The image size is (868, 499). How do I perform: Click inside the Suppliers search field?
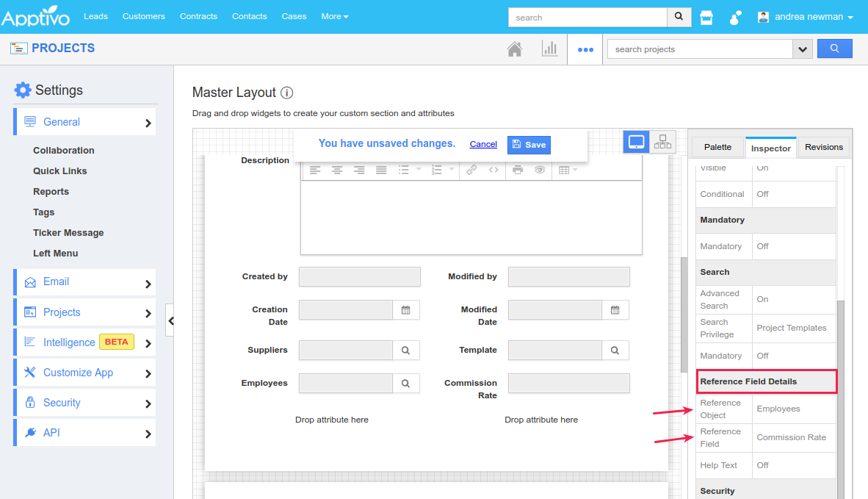(x=345, y=350)
